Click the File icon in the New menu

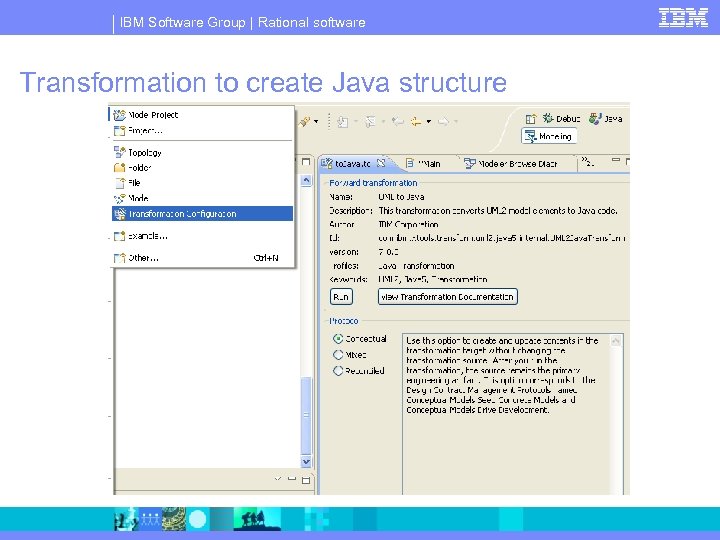click(x=120, y=183)
